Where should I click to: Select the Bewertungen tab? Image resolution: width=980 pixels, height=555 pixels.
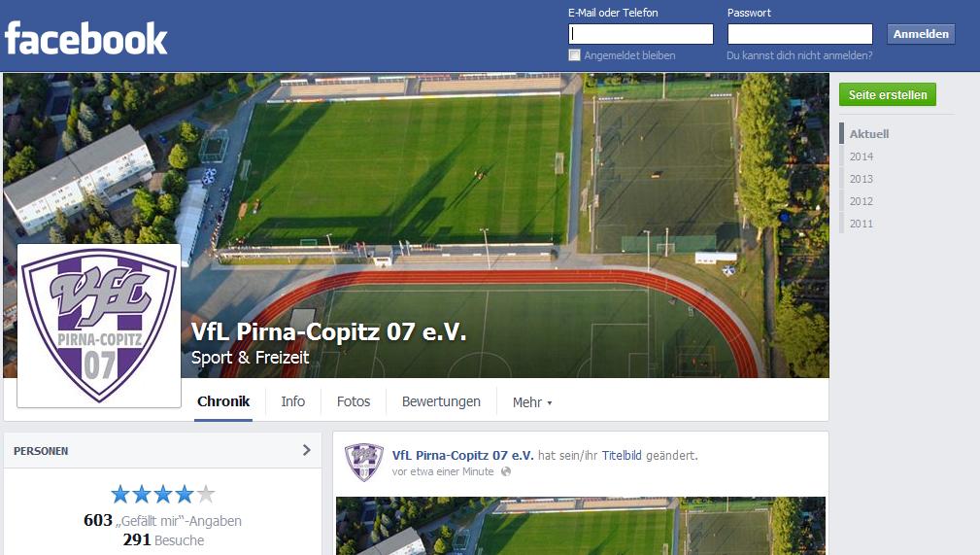[x=441, y=401]
